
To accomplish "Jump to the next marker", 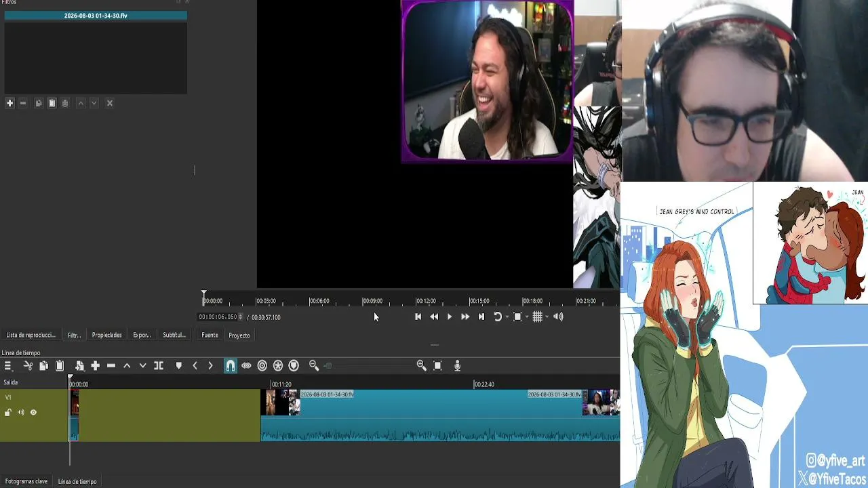I will [x=210, y=366].
